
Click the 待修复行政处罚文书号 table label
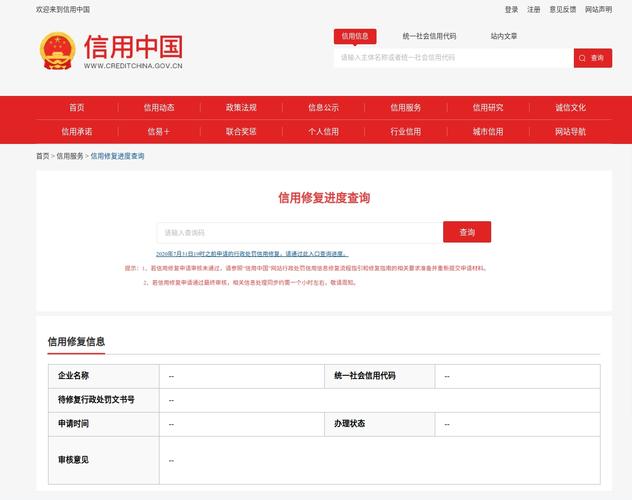click(96, 400)
